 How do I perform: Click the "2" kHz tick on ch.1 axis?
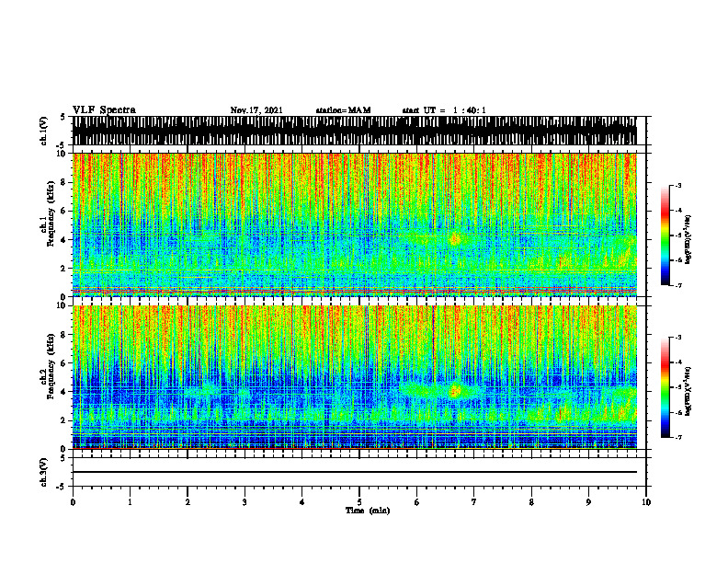64,269
